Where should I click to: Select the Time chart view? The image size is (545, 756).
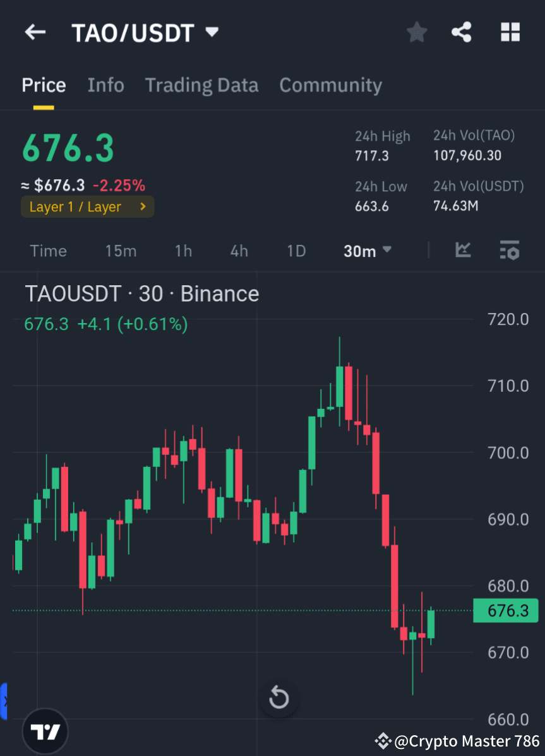(48, 251)
